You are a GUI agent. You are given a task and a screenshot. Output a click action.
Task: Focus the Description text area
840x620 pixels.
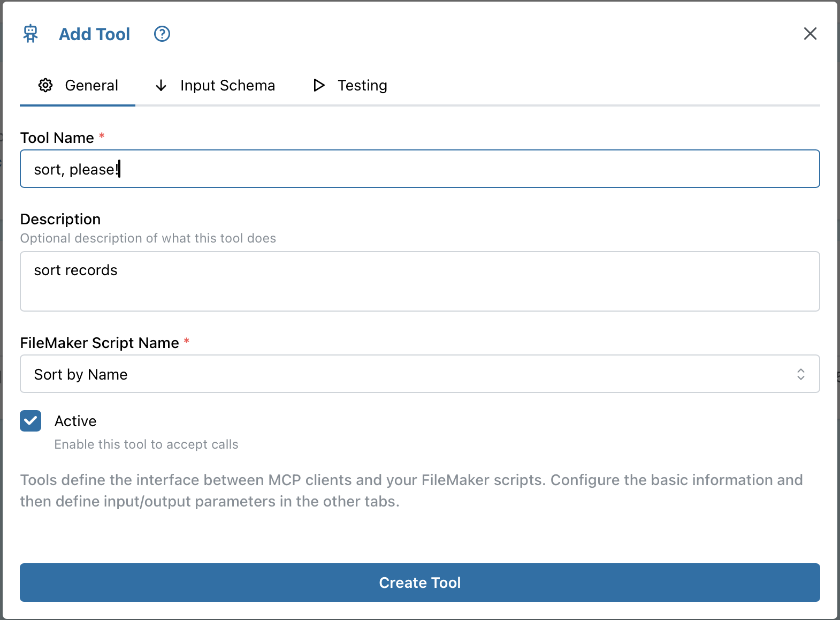pos(419,282)
